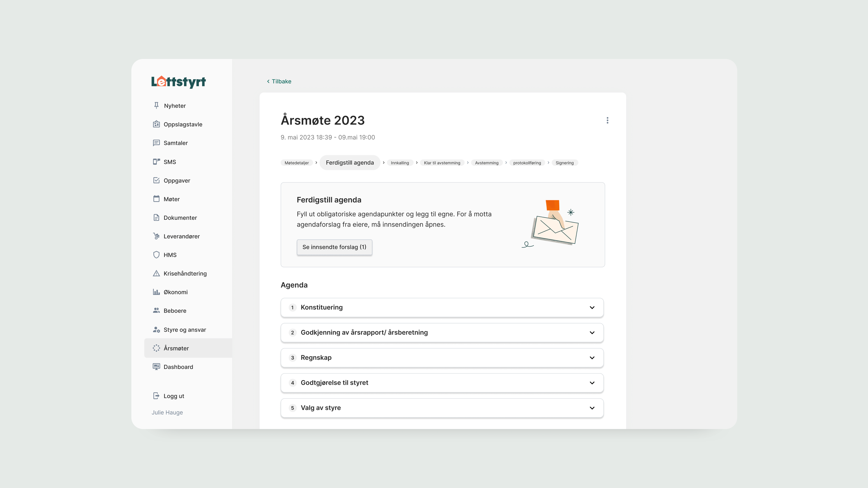The width and height of the screenshot is (868, 488).
Task: Open Oppslagstavle board icon in sidebar
Action: point(156,124)
